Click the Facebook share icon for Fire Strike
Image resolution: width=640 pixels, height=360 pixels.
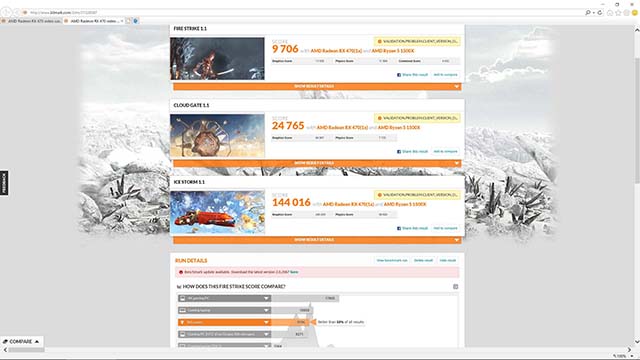pyautogui.click(x=399, y=75)
